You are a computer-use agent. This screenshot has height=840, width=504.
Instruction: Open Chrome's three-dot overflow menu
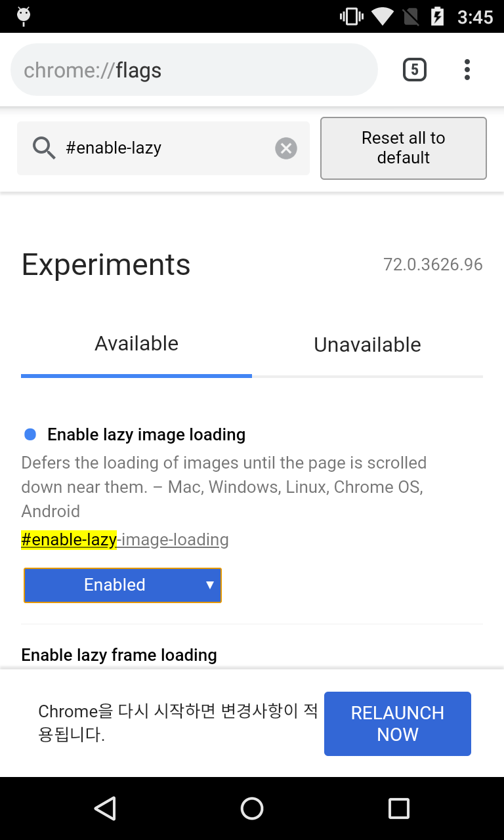pyautogui.click(x=467, y=70)
